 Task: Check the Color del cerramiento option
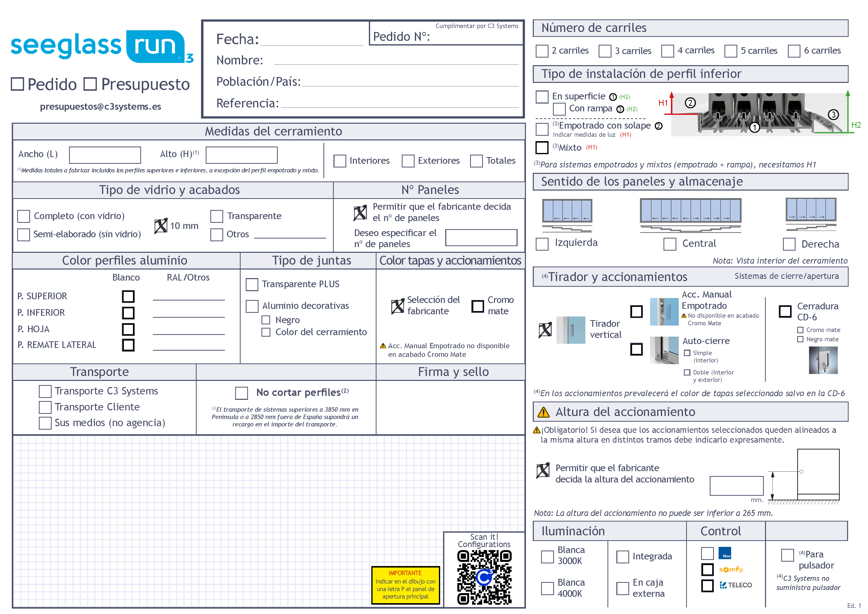266,332
